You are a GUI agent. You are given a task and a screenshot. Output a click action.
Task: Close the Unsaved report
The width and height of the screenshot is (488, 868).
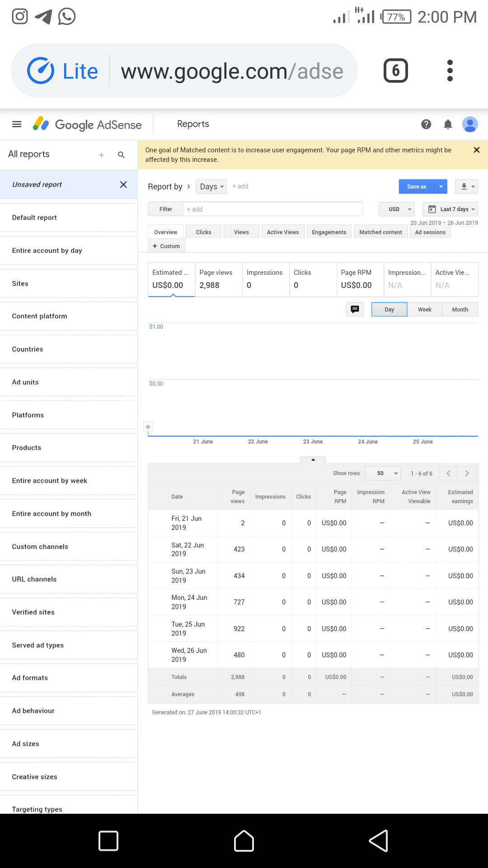pyautogui.click(x=123, y=184)
